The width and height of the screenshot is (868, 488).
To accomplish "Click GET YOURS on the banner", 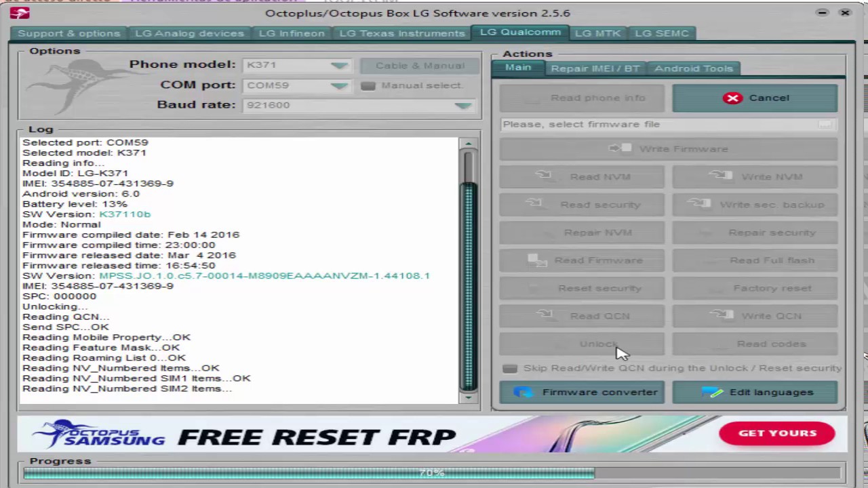I will pos(777,433).
